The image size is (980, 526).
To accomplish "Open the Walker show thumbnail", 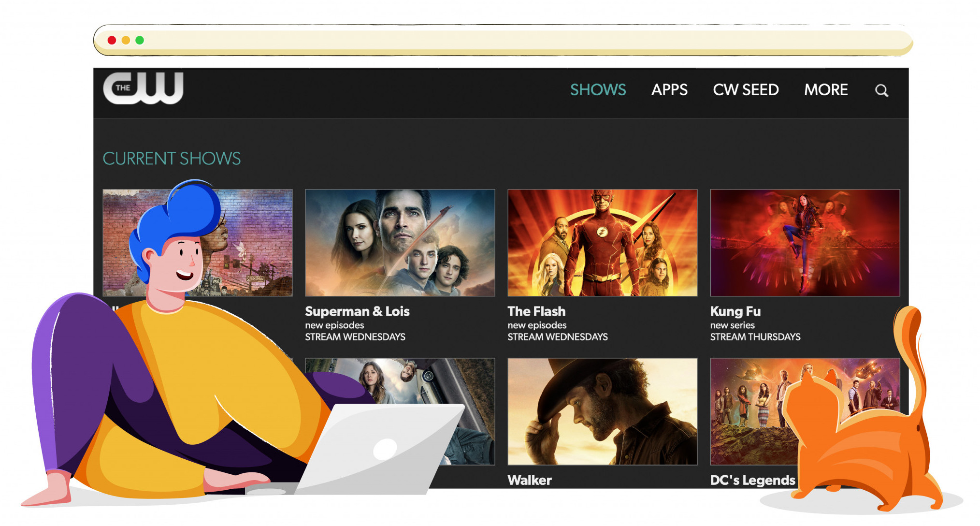I will 603,411.
